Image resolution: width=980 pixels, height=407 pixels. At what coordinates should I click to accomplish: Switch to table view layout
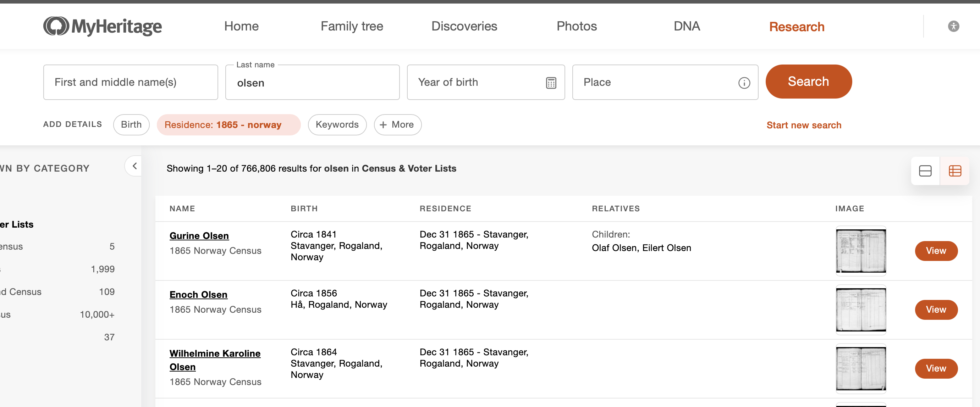955,171
